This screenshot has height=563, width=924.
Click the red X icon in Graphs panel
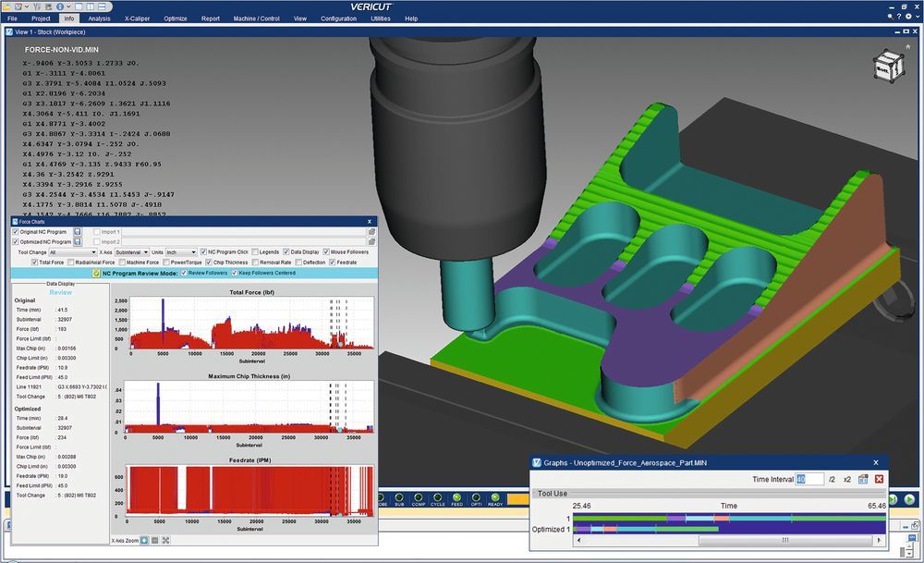(x=879, y=479)
